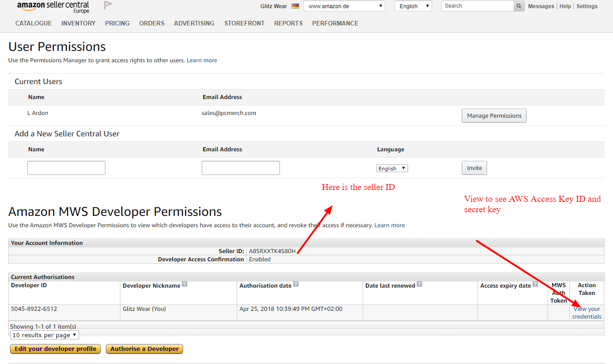Open the REPORTS menu
The width and height of the screenshot is (613, 364).
coord(288,23)
